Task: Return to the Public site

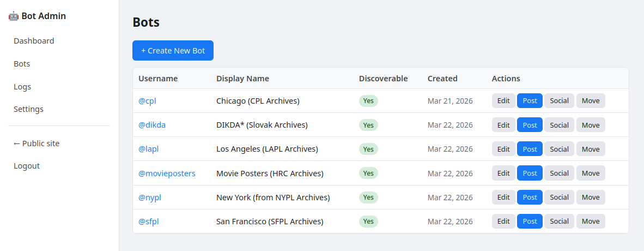Action: (37, 144)
